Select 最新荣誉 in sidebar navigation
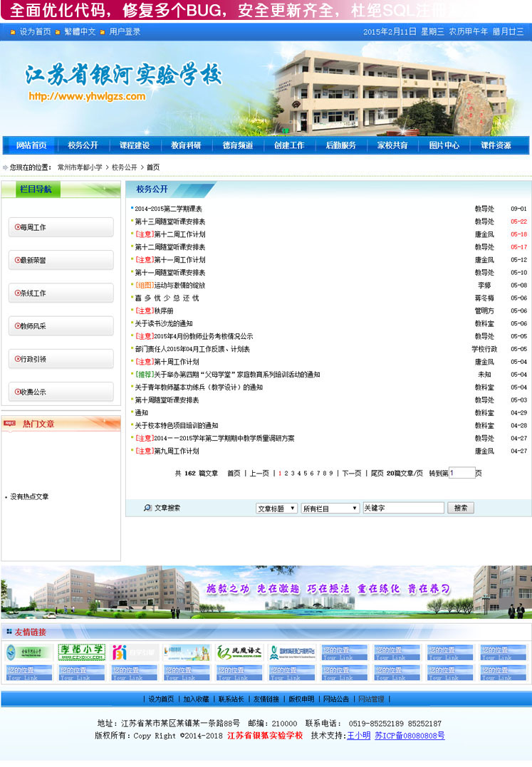 coord(61,260)
